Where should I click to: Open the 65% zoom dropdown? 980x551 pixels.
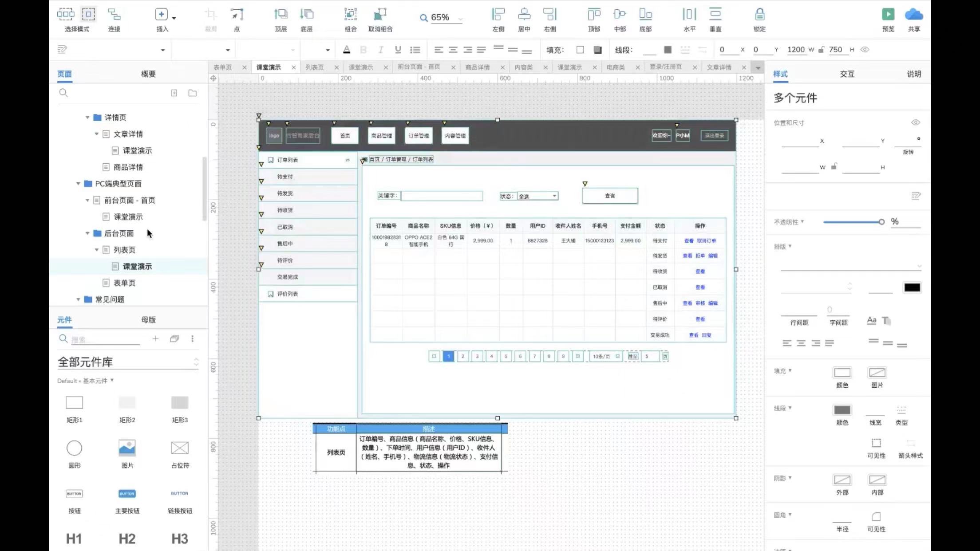click(460, 19)
